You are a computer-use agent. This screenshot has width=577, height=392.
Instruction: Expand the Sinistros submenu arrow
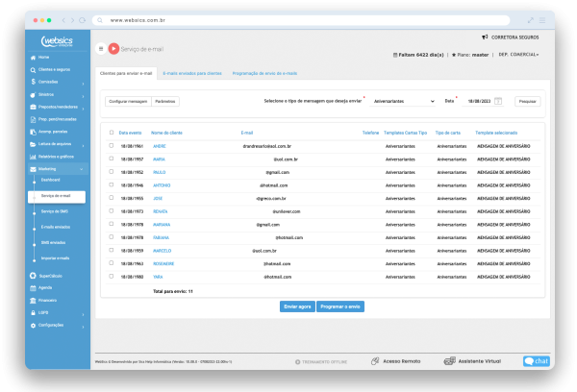(x=83, y=97)
